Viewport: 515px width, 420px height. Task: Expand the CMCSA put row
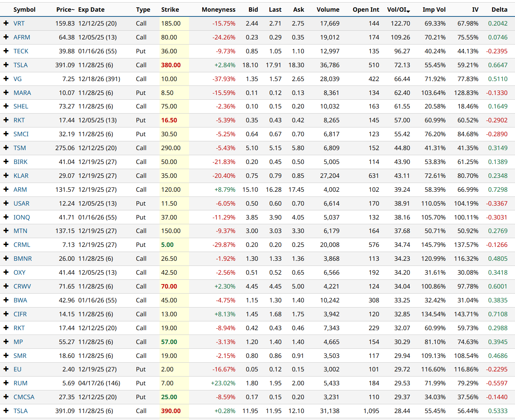pyautogui.click(x=6, y=397)
